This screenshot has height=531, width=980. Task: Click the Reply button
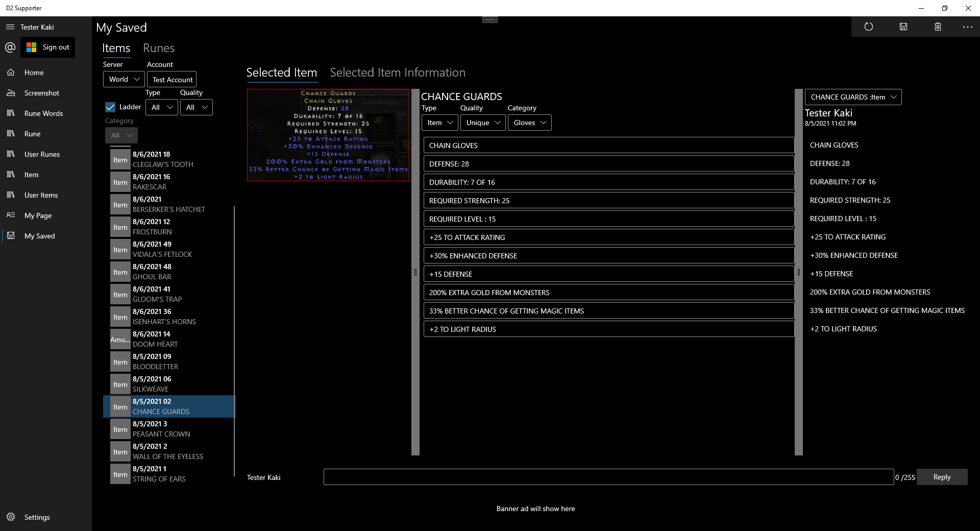coord(942,477)
